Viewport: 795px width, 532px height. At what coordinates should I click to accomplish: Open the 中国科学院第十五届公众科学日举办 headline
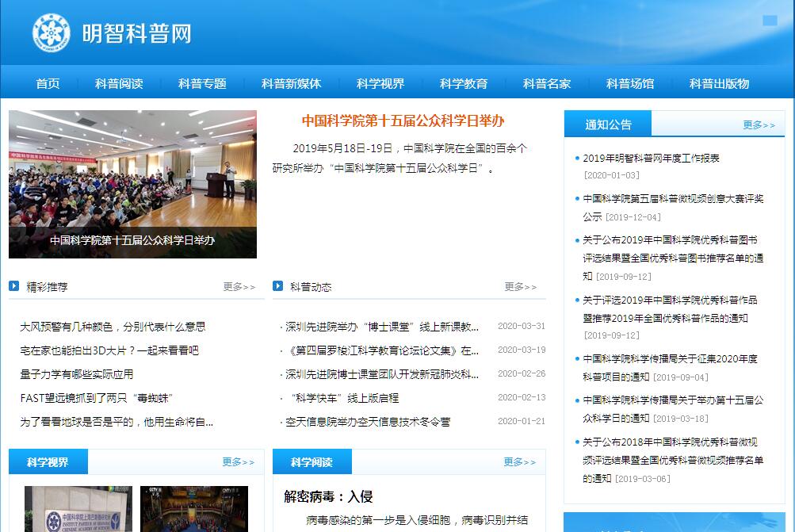[403, 121]
